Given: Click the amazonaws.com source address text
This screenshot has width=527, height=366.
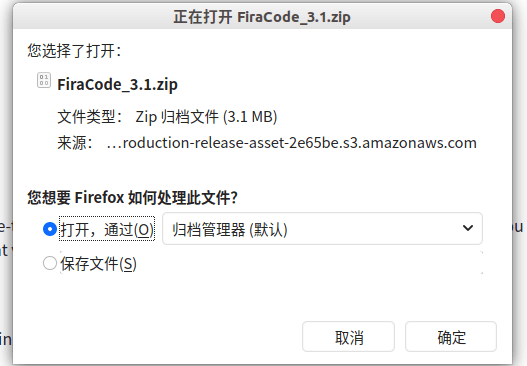Looking at the screenshot, I should pos(291,143).
